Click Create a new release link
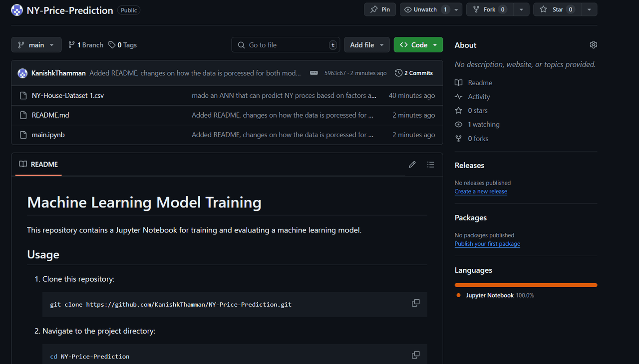Screen dimensions: 639x364 pyautogui.click(x=481, y=191)
